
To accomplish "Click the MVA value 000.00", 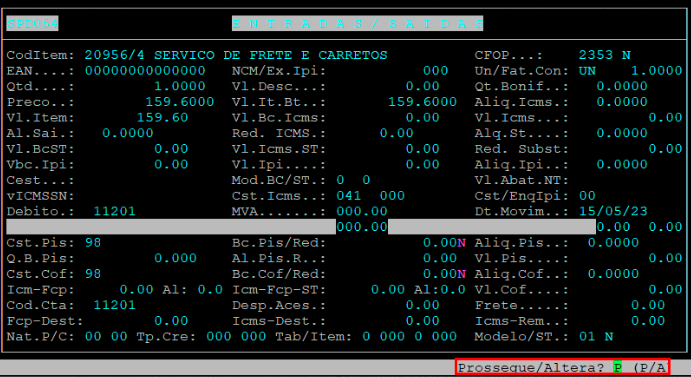I will coord(362,211).
